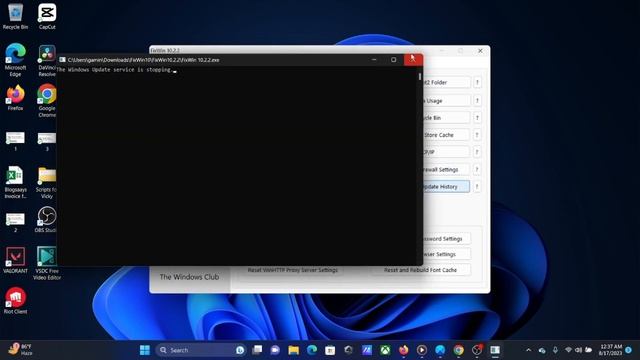Select the Google Chrome desktop shortcut

point(47,100)
